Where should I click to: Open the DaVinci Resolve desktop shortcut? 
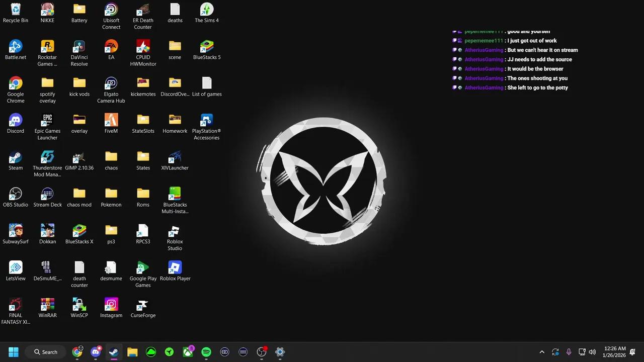point(79,47)
